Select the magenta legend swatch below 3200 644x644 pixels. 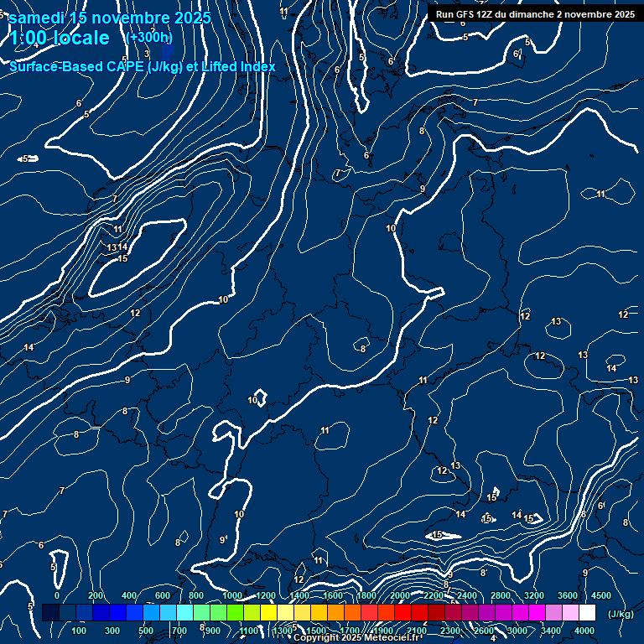[x=537, y=613]
